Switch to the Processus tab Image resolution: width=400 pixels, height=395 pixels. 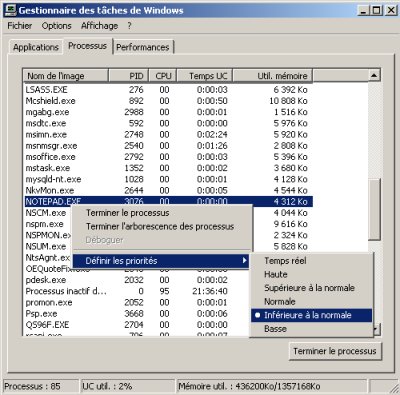tap(88, 46)
